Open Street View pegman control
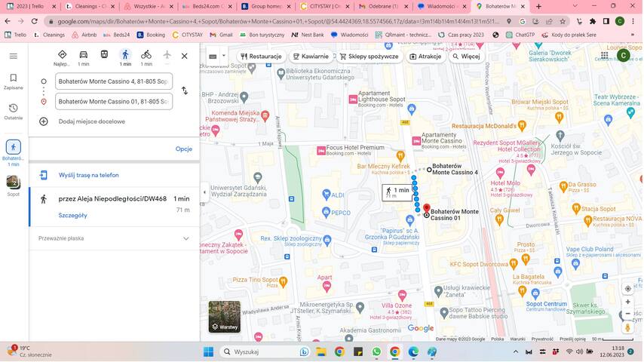644x362 pixels. coord(627,327)
